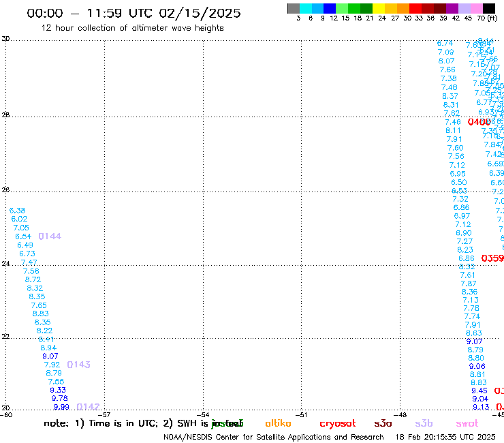Image resolution: width=504 pixels, height=443 pixels.
Task: Click the wave height value 7.65
Action: [39, 305]
